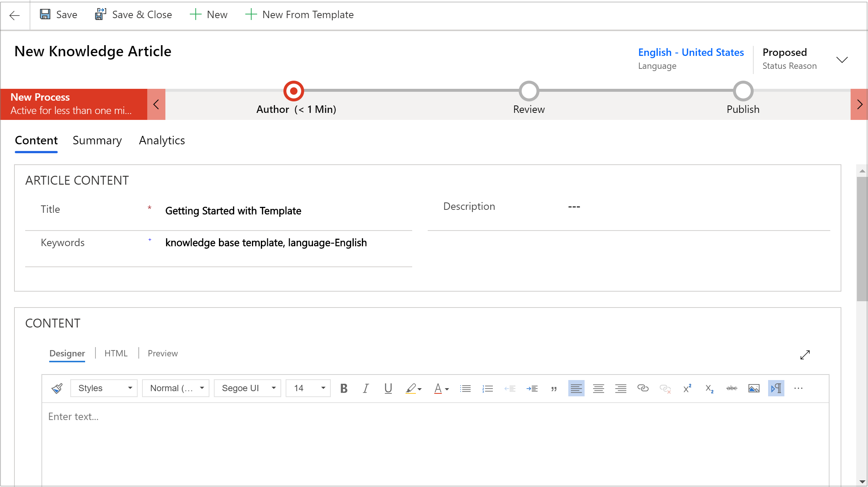Click the Save button
The height and width of the screenshot is (487, 868).
tap(57, 14)
